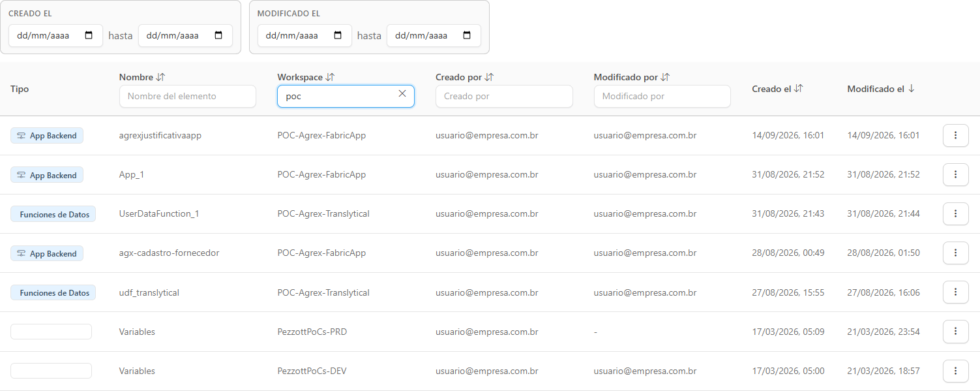980x391 pixels.
Task: Select the udf_translytical name cell
Action: [149, 292]
